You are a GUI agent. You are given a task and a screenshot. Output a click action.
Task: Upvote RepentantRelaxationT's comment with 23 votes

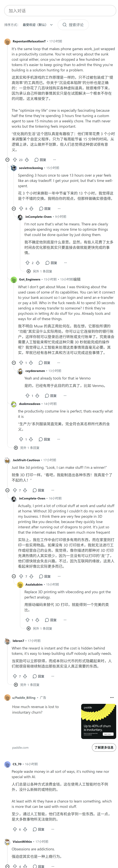pos(15,160)
